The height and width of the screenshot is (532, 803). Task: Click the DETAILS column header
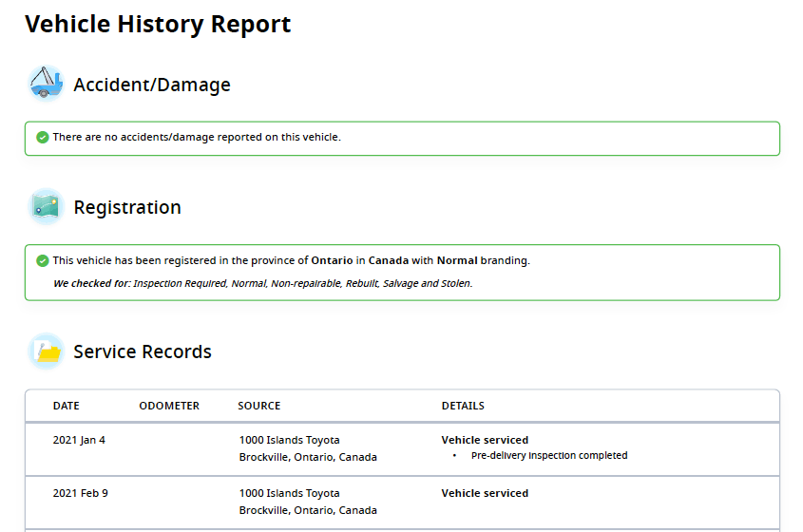[463, 406]
